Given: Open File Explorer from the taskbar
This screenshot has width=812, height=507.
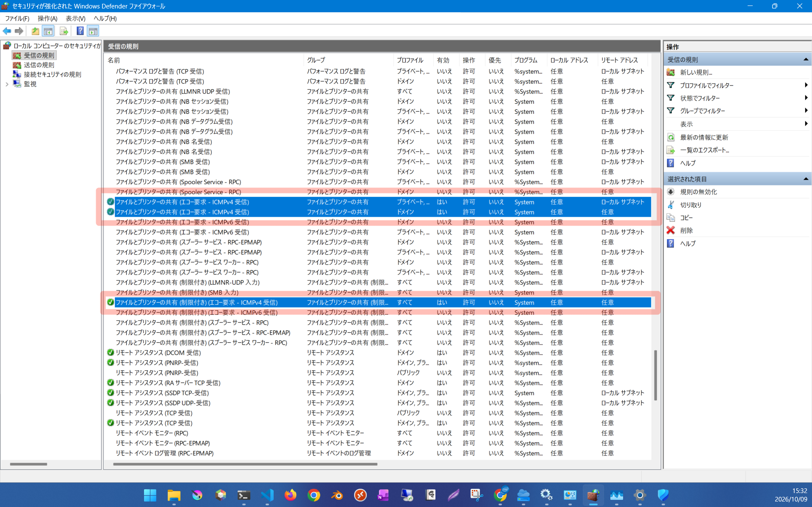Looking at the screenshot, I should (174, 495).
